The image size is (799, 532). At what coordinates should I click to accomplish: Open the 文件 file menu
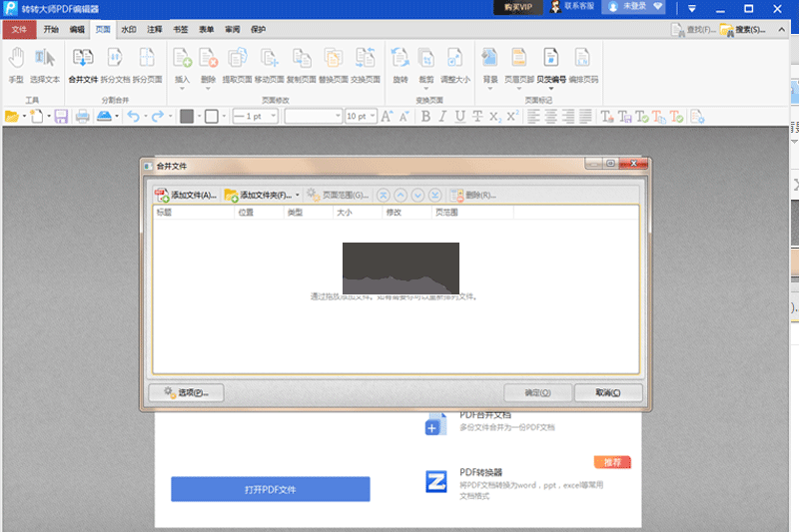(19, 30)
